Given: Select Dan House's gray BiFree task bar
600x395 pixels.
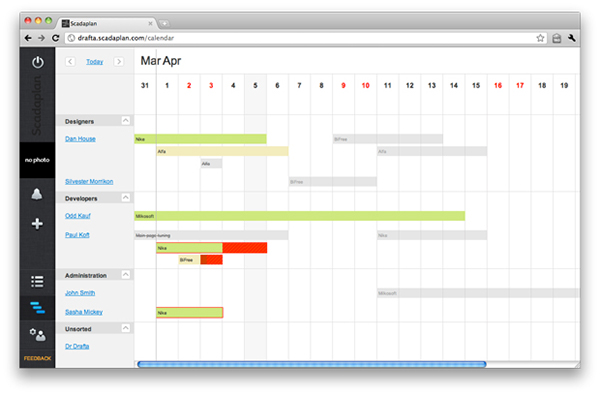Looking at the screenshot, I should click(x=388, y=139).
